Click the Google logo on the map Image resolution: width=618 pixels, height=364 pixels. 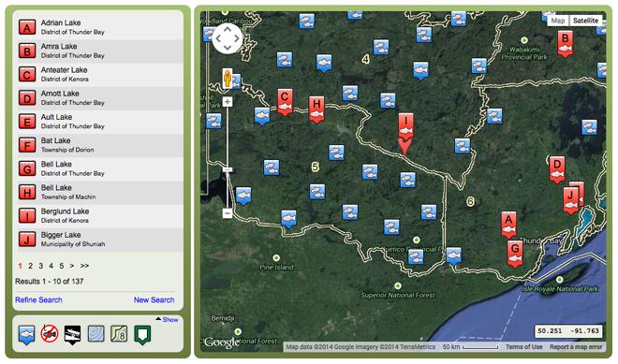pyautogui.click(x=222, y=342)
